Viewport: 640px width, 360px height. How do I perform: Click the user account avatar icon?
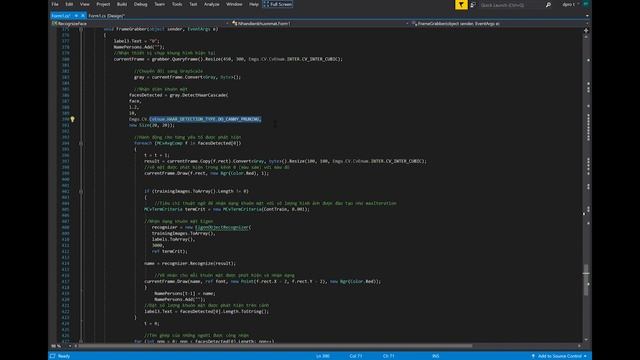click(x=586, y=4)
